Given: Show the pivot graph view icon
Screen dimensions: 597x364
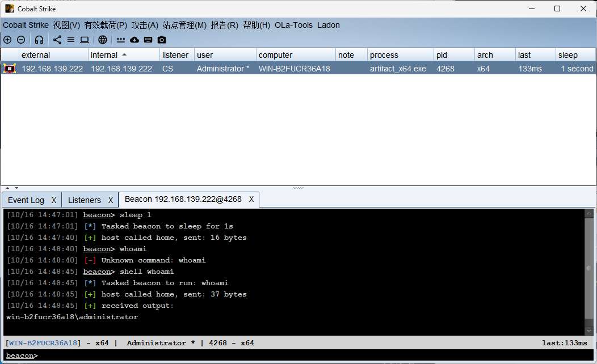Looking at the screenshot, I should pyautogui.click(x=57, y=40).
